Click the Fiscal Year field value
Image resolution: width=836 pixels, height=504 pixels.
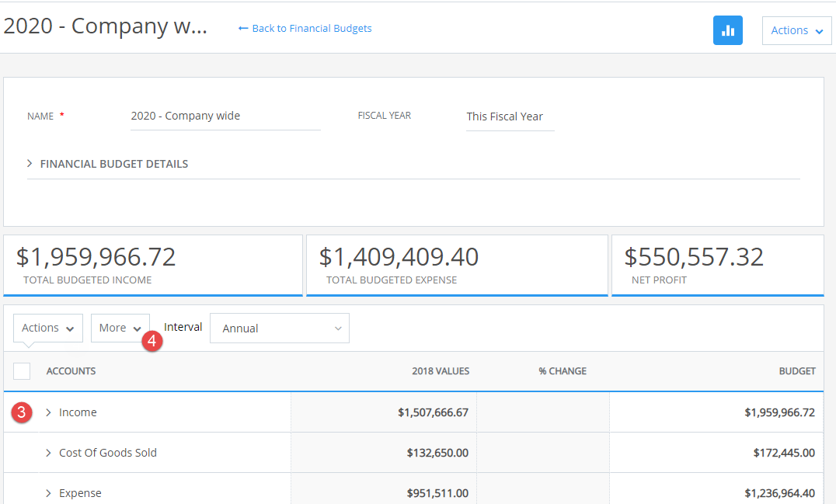pyautogui.click(x=510, y=116)
